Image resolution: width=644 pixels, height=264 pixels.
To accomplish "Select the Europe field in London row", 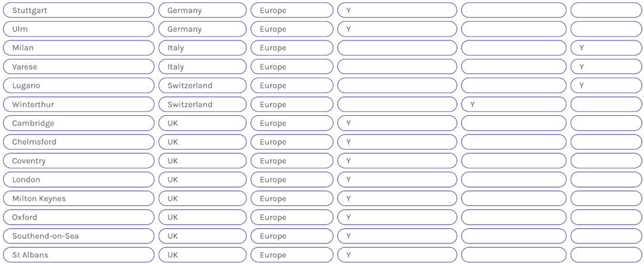I will click(292, 180).
